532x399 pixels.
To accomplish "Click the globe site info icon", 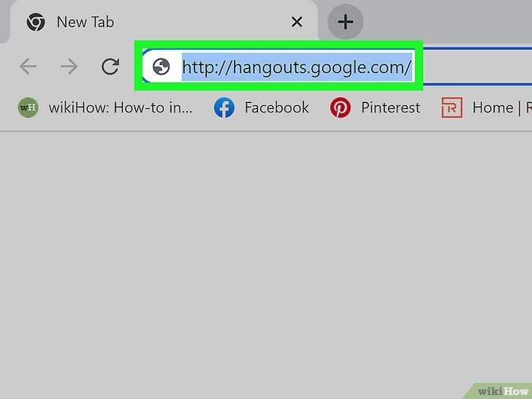I will [x=161, y=66].
